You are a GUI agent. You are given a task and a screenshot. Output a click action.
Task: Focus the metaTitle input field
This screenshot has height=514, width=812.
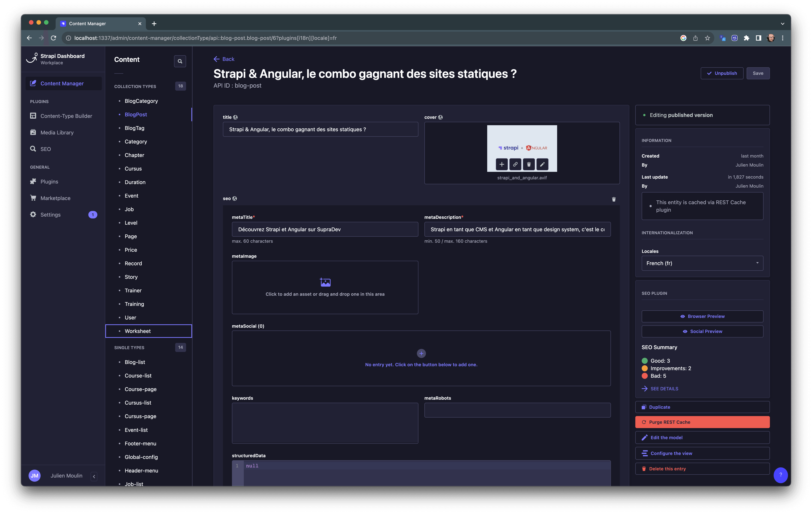(325, 229)
